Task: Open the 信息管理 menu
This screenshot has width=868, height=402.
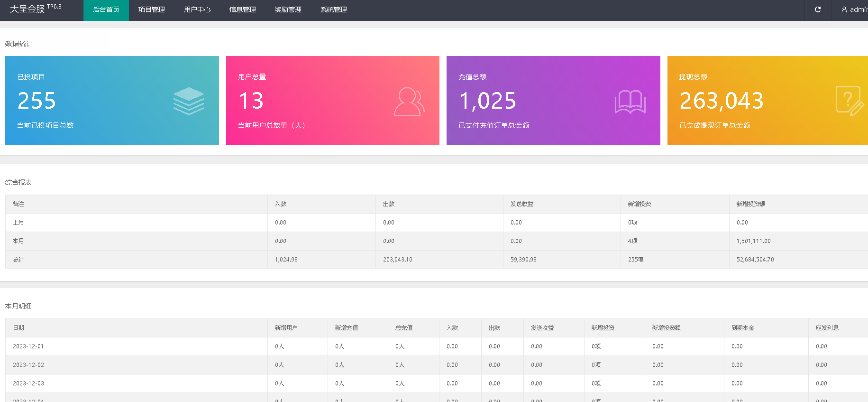Action: [x=243, y=10]
